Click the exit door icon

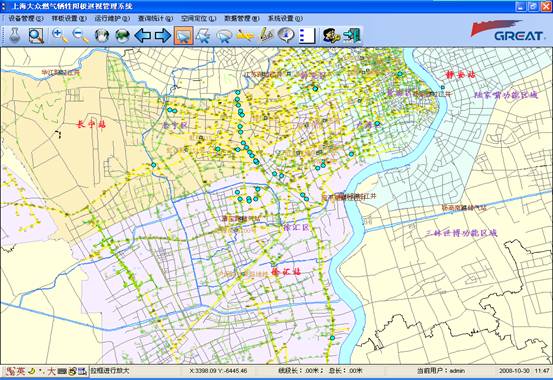tap(352, 35)
